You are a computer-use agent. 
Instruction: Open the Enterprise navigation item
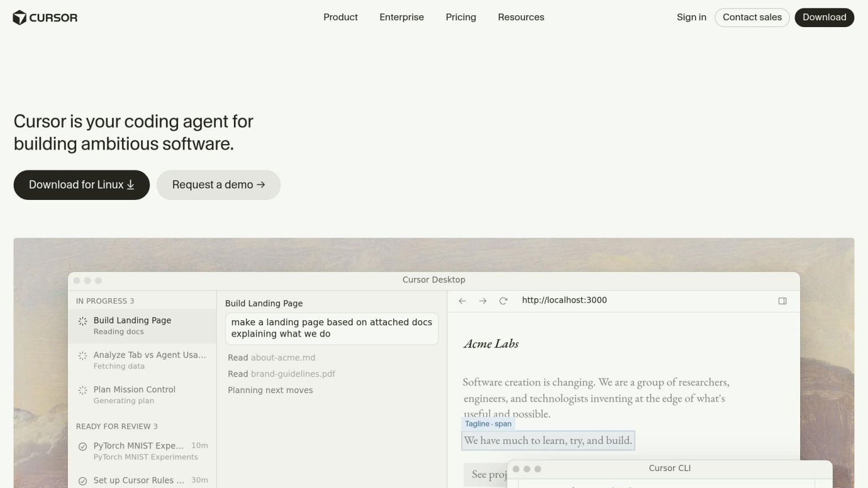pos(402,18)
